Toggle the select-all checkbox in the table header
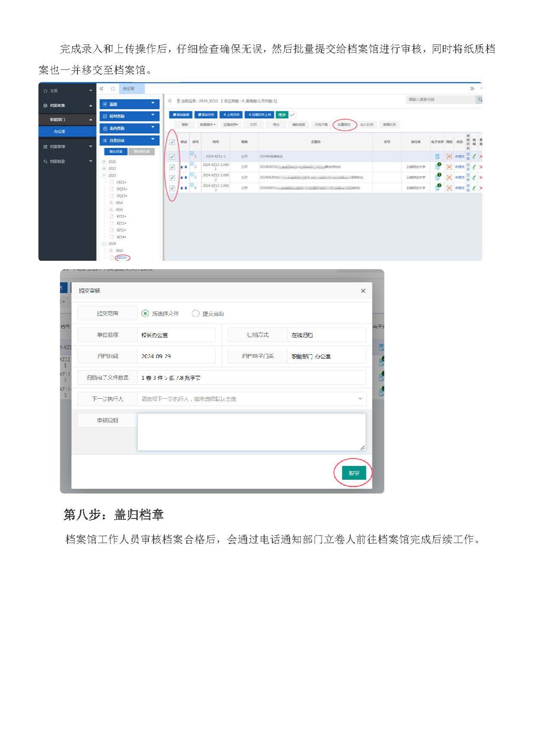 [x=172, y=142]
